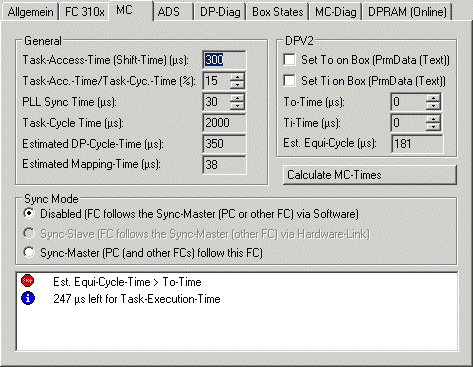
Task: Click the red stop error icon
Action: [27, 281]
